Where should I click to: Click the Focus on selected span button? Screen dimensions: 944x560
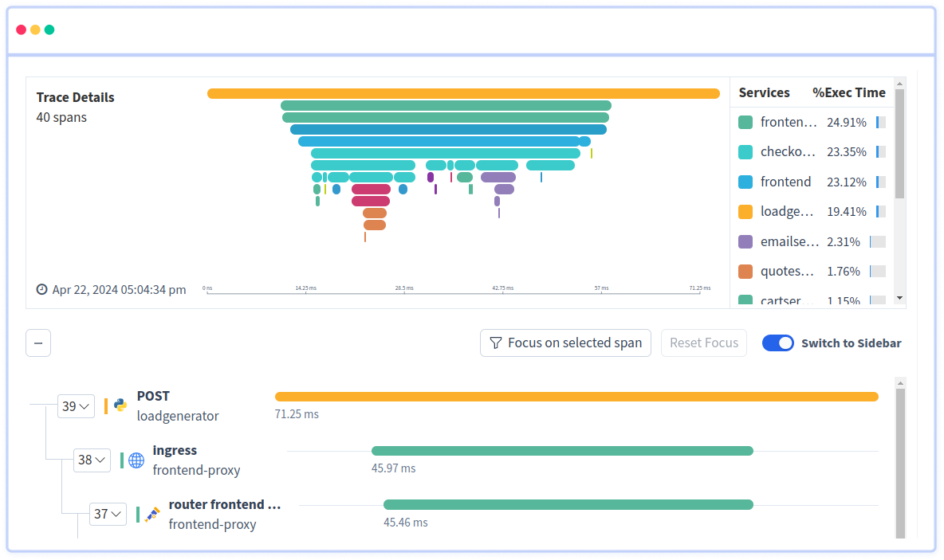[565, 343]
